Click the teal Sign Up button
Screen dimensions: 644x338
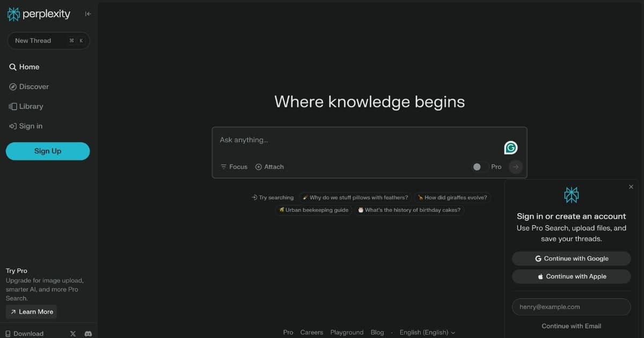48,151
